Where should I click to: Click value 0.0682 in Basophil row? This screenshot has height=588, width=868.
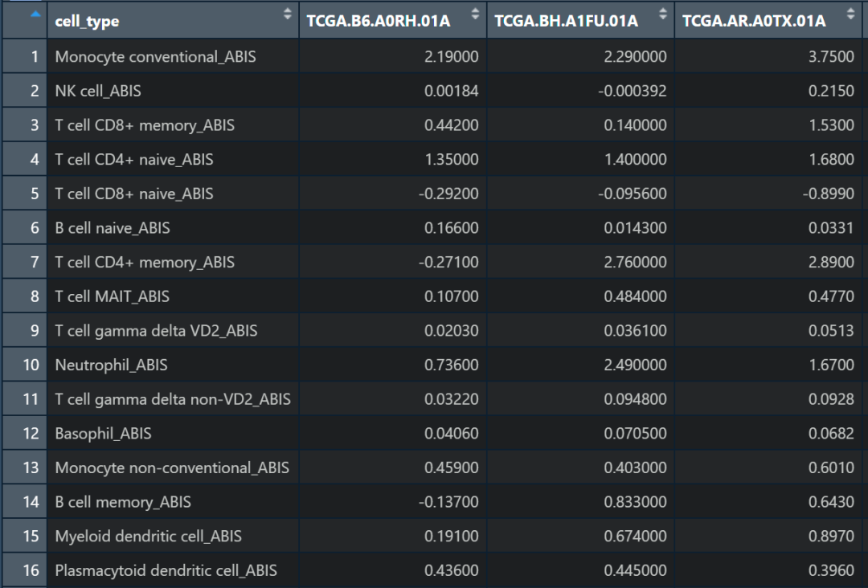[831, 434]
